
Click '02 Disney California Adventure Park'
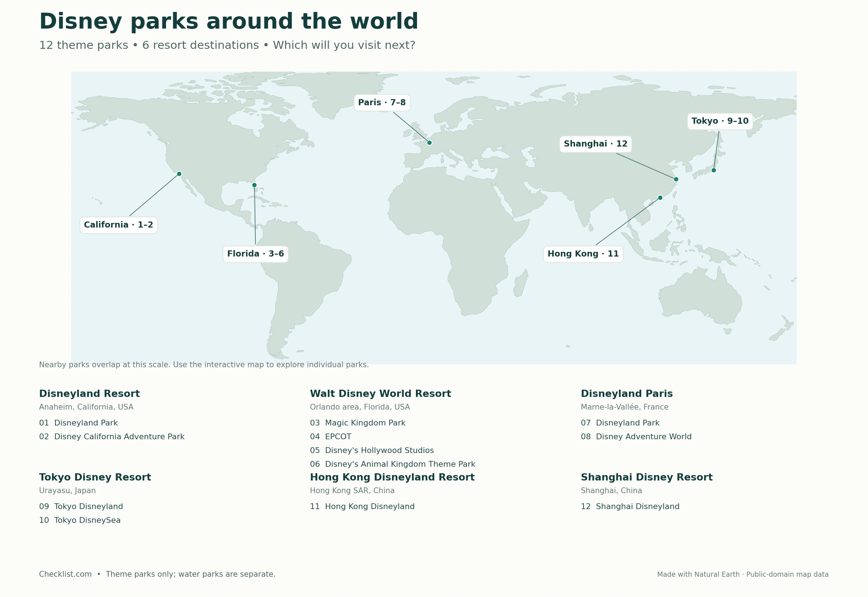[112, 437]
